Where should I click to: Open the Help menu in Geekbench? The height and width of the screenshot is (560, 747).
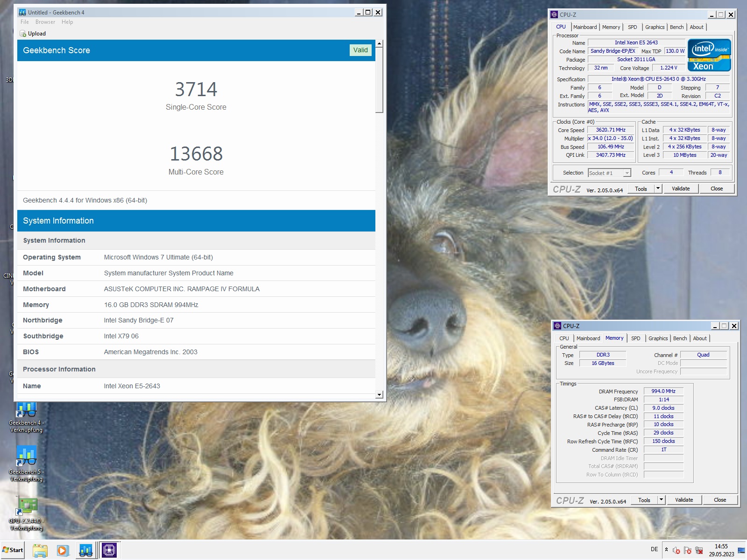pos(67,22)
